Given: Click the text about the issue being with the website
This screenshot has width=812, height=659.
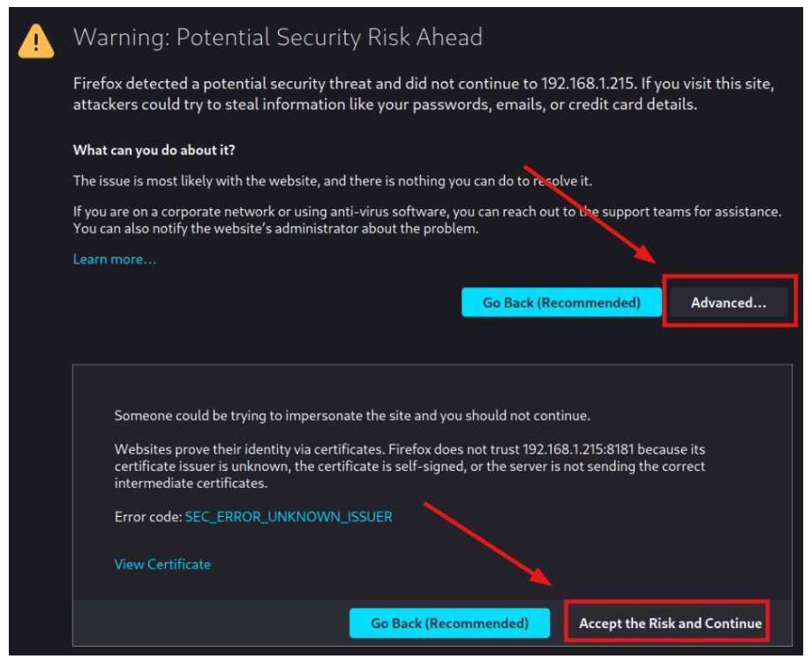Looking at the screenshot, I should click(x=333, y=181).
